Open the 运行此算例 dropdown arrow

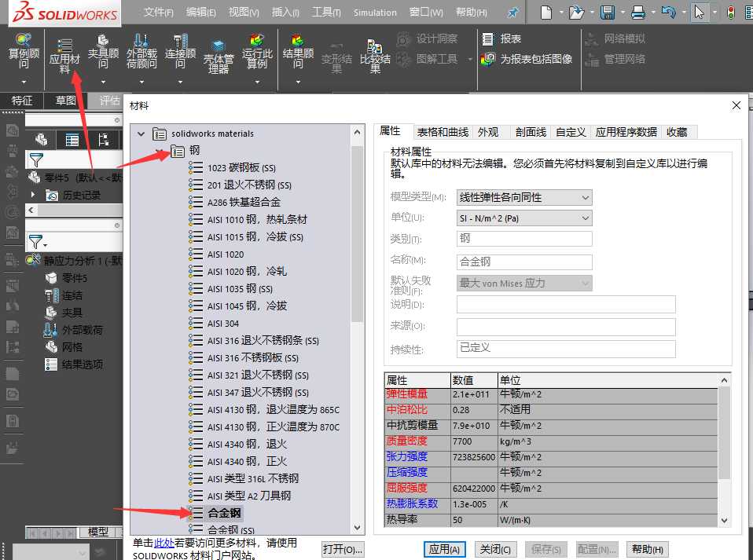pos(257,82)
